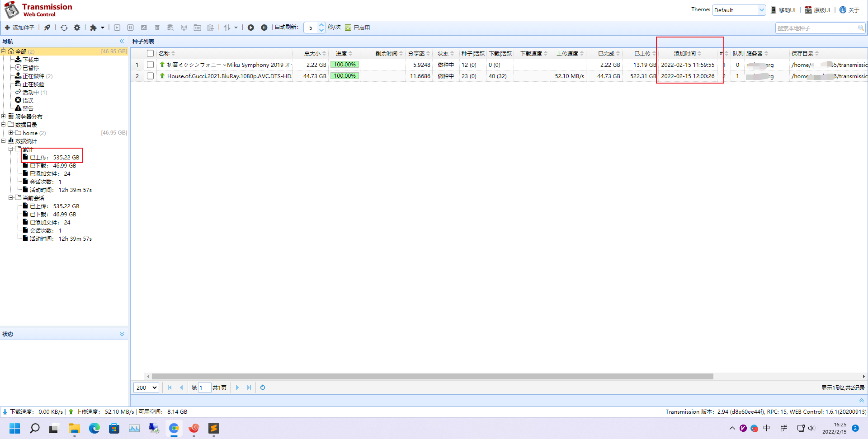Switch to 移动UI mobile interface

pos(783,10)
